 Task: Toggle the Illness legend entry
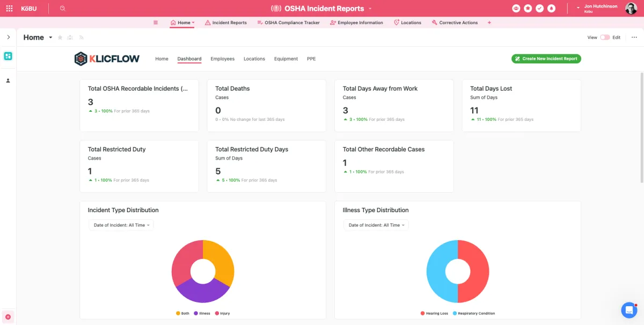[x=202, y=313]
